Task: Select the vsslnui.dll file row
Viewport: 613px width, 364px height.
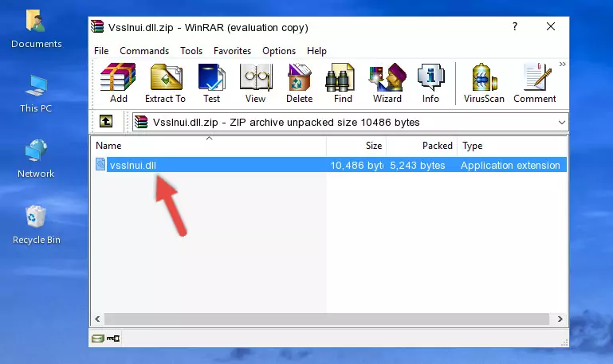Action: [x=329, y=165]
